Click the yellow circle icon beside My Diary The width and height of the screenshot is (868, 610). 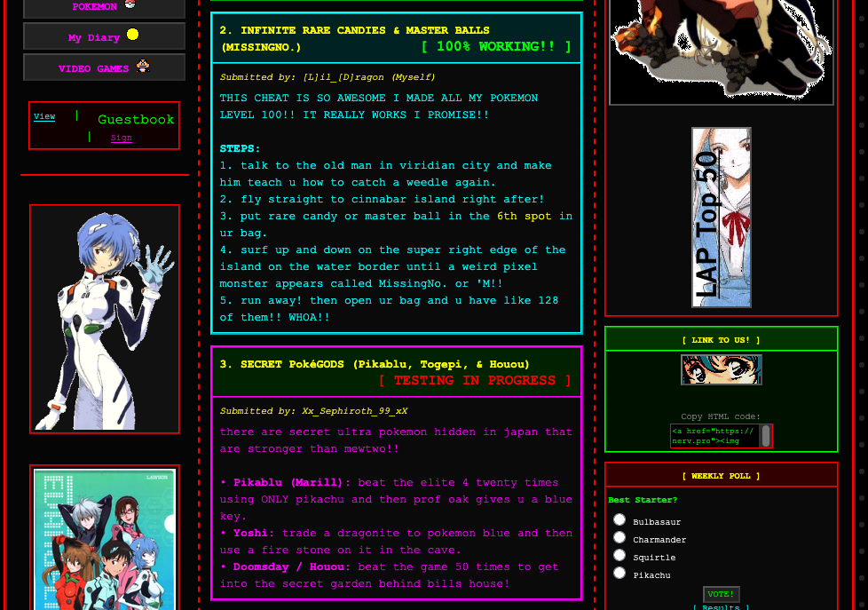tap(132, 35)
